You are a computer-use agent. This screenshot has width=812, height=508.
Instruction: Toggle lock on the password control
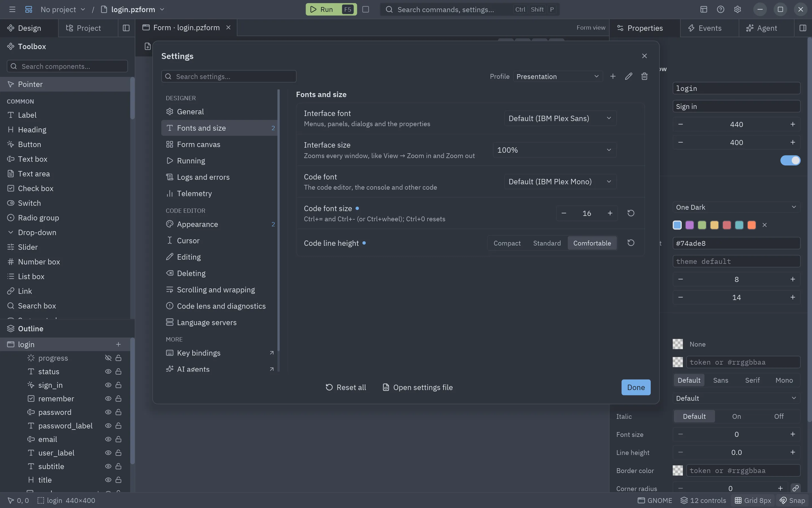pos(118,412)
